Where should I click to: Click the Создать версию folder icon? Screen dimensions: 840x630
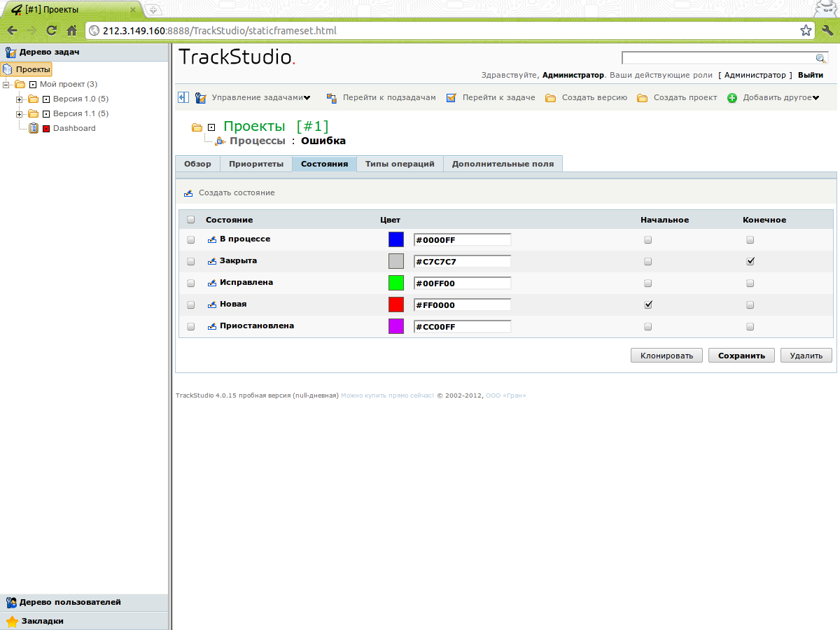550,98
